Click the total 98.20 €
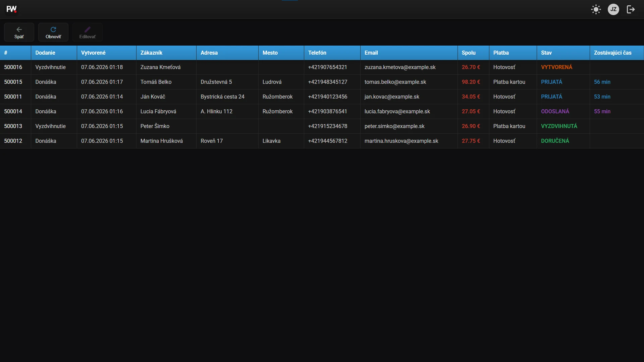 point(471,82)
